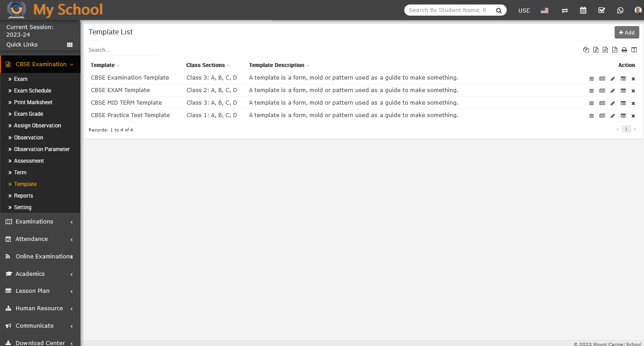Export template list to Excel

click(x=596, y=50)
